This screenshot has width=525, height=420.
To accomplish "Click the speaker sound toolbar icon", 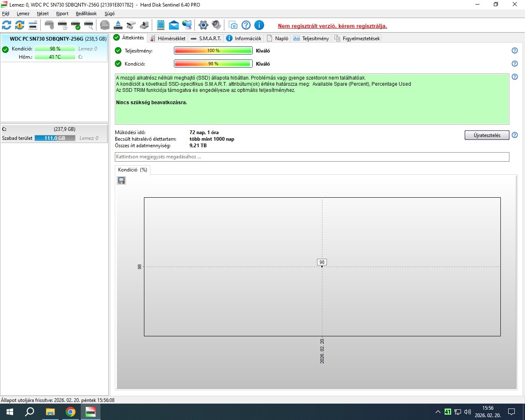I will tap(217, 25).
